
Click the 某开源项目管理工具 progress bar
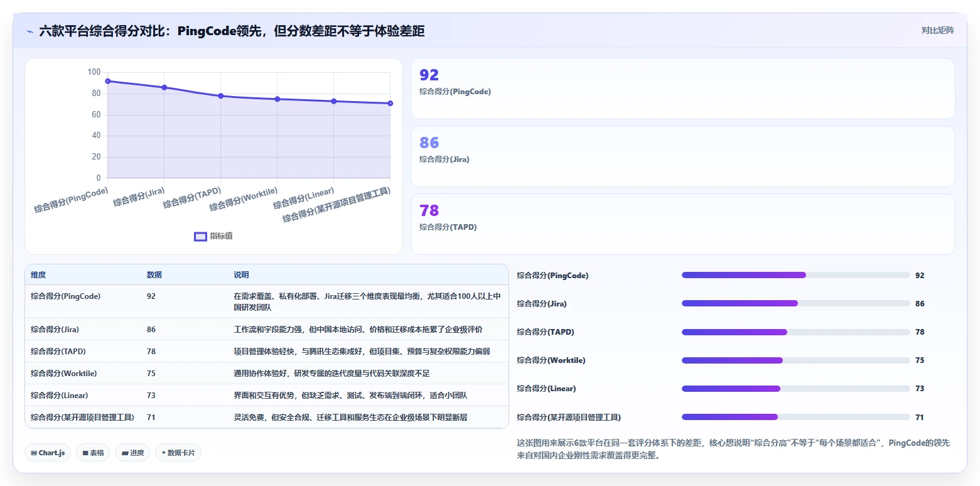coord(796,417)
